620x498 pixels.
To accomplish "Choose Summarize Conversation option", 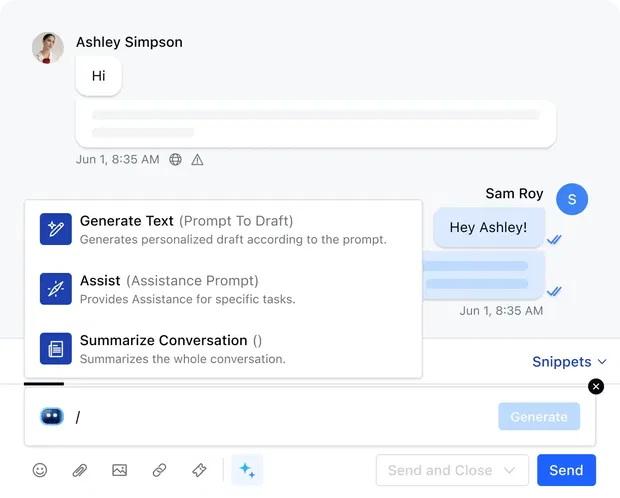I will point(223,349).
